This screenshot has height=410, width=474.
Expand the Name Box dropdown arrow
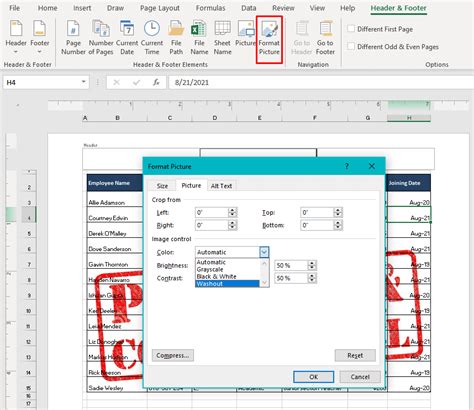[x=83, y=82]
